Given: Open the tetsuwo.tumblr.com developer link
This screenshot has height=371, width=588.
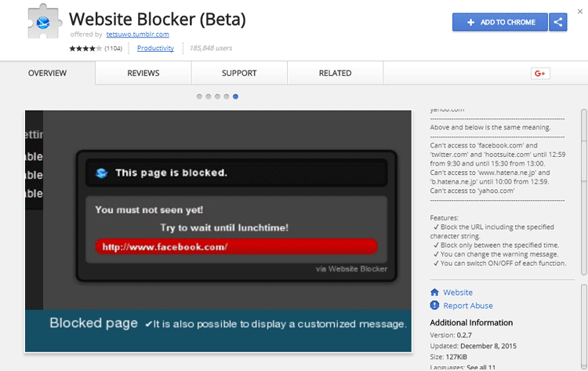Looking at the screenshot, I should [138, 35].
